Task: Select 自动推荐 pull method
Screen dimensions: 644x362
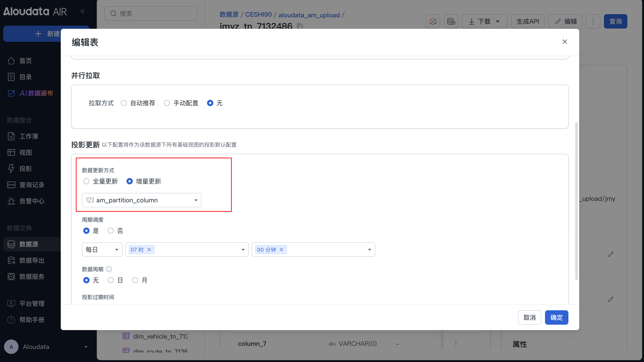Action: click(x=124, y=103)
